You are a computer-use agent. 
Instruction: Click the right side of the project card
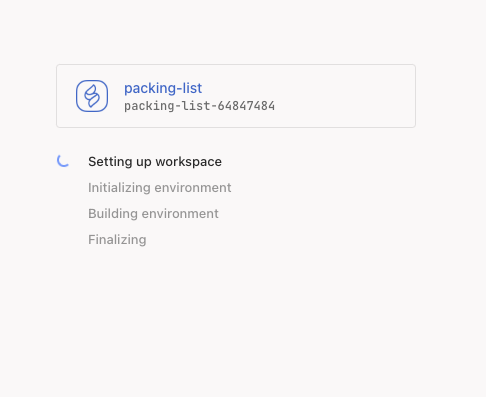click(367, 96)
